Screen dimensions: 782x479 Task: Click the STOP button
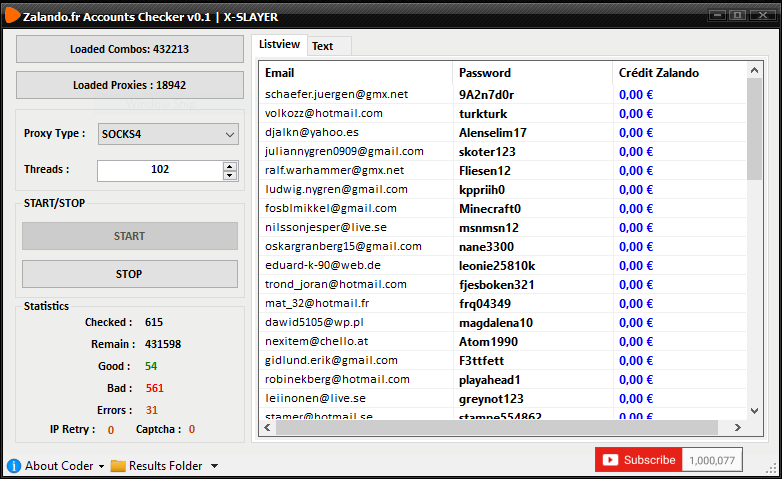click(130, 274)
